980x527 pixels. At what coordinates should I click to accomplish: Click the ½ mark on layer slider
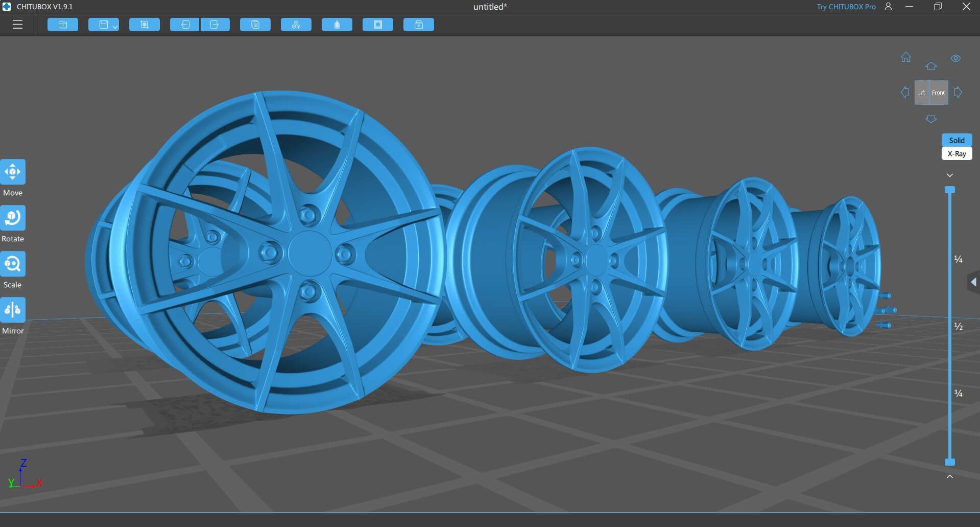[959, 327]
